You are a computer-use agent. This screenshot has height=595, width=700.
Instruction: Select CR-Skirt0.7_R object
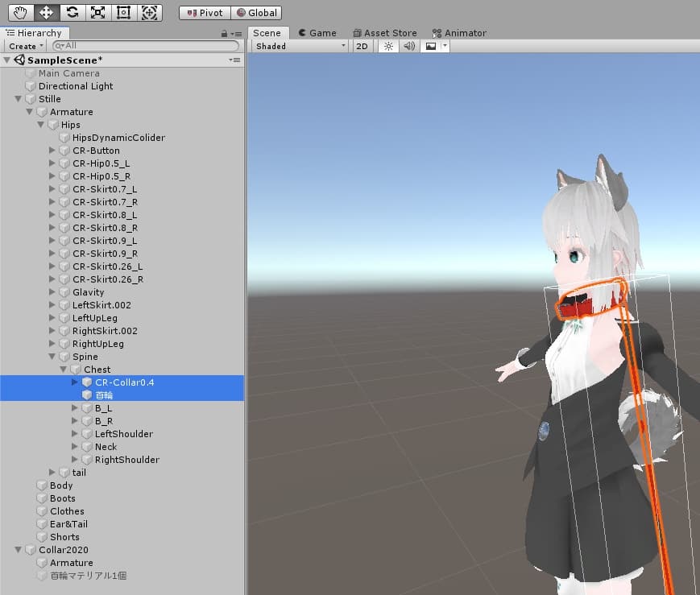click(106, 202)
